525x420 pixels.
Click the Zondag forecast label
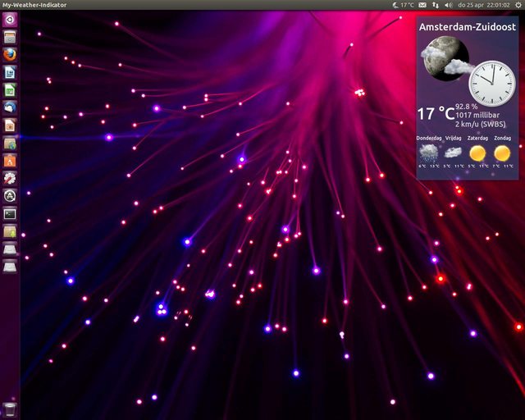pyautogui.click(x=502, y=138)
